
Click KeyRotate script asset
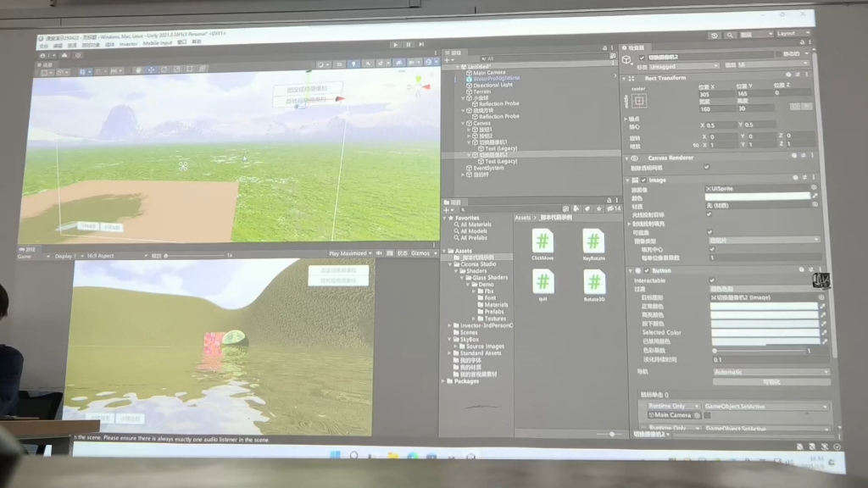593,244
